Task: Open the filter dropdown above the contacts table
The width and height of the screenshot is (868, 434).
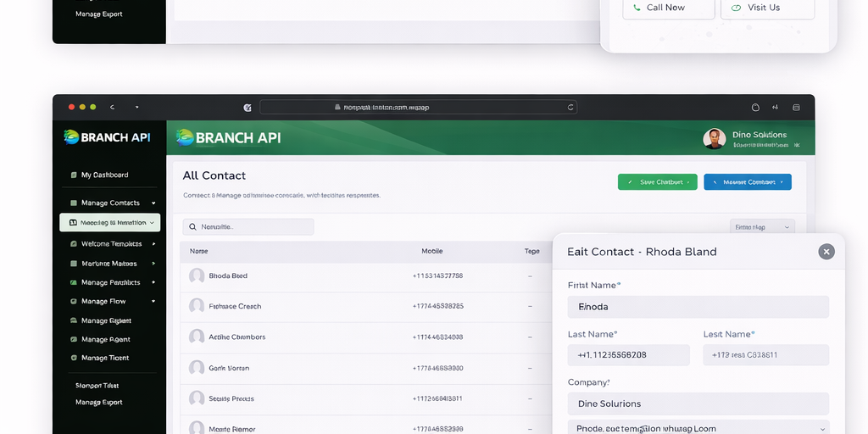Action: 762,227
